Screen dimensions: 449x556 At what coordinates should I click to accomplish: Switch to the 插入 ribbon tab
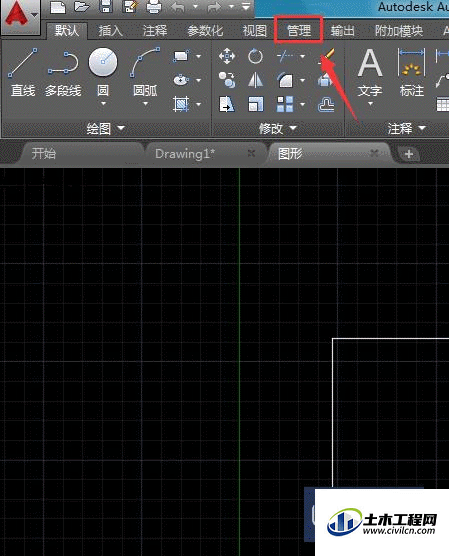click(x=111, y=31)
